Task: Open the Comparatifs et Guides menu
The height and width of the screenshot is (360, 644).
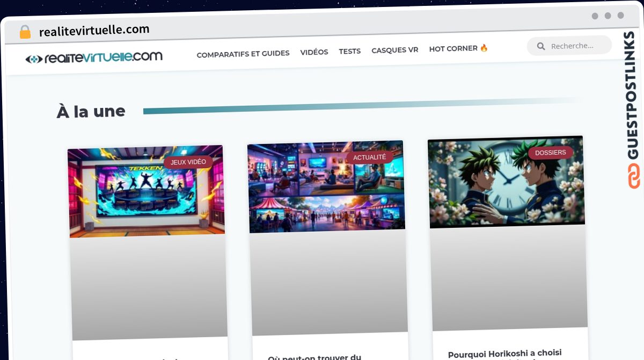Action: click(x=243, y=53)
